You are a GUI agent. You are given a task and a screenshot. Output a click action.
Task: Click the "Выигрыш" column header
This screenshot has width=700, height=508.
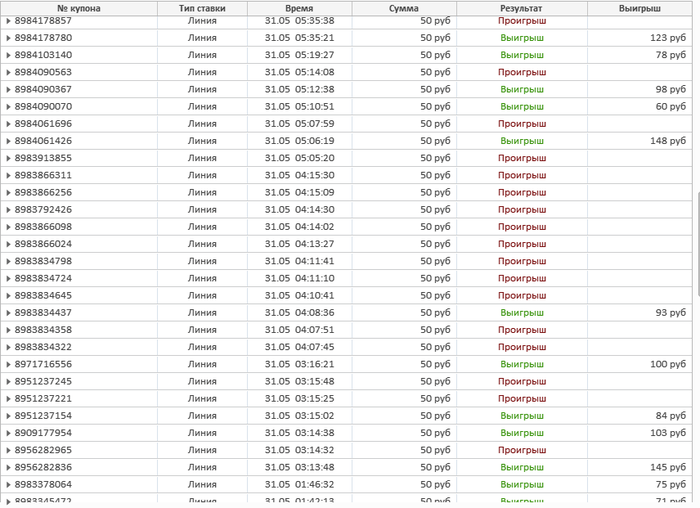640,8
